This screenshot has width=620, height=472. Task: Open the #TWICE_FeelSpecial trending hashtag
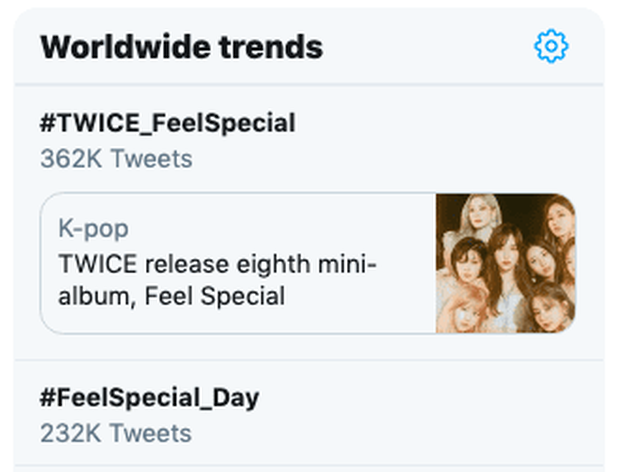[x=168, y=123]
